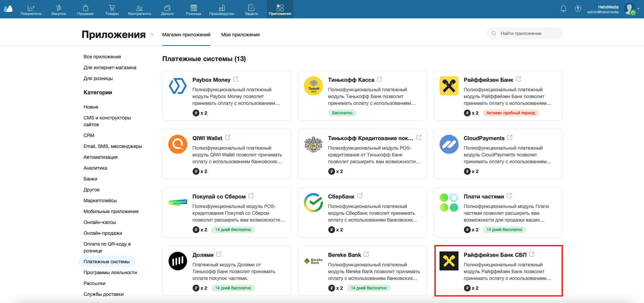Focus the Найти приложение search field

point(525,33)
